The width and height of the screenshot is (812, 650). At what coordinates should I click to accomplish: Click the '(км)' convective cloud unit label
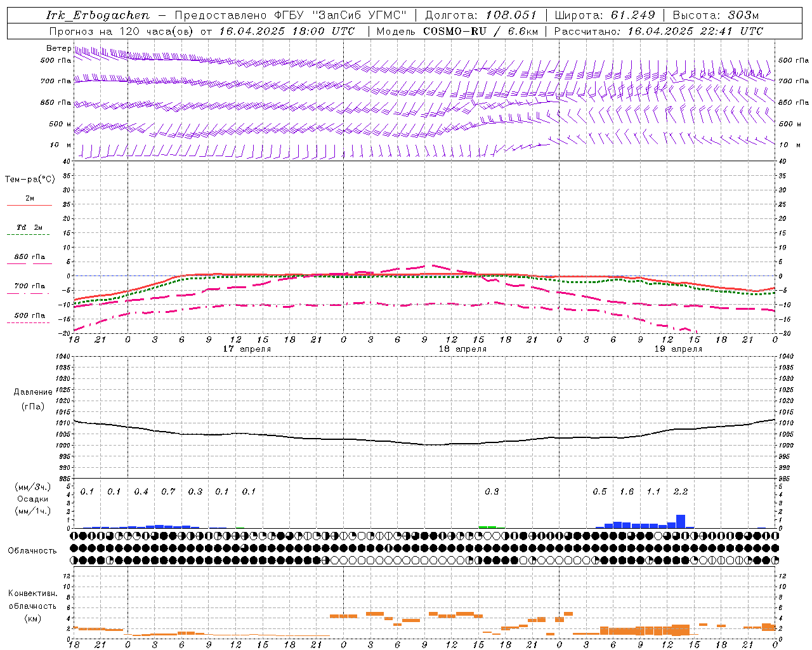click(x=33, y=618)
